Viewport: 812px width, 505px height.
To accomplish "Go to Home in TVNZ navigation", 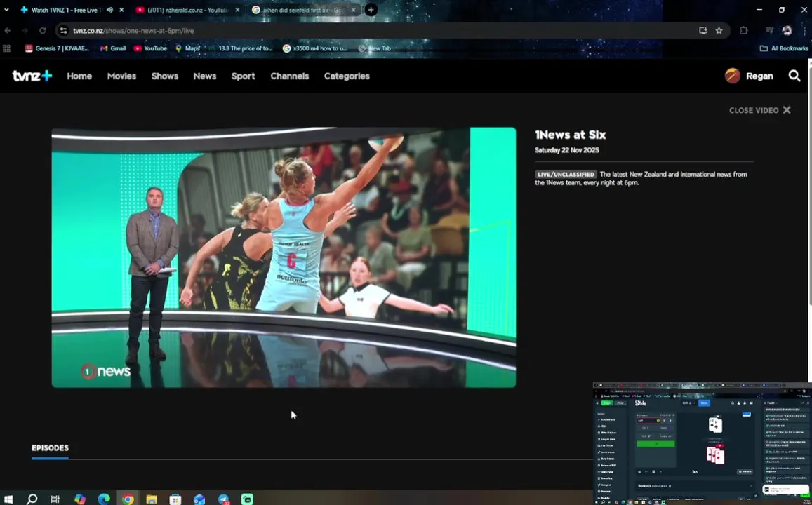I will coord(79,76).
